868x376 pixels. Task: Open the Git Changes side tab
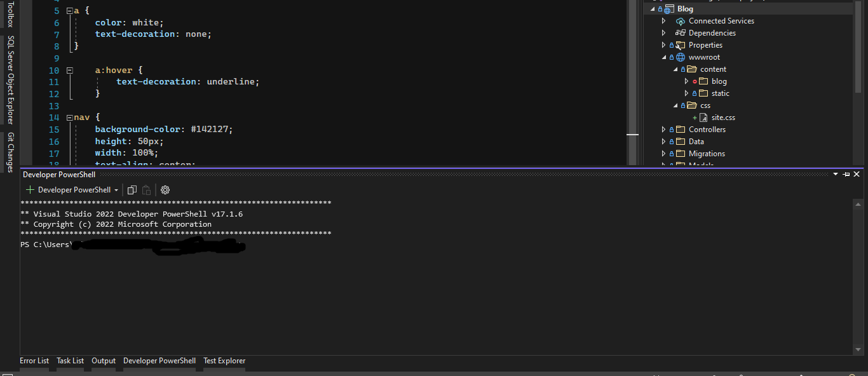point(10,152)
